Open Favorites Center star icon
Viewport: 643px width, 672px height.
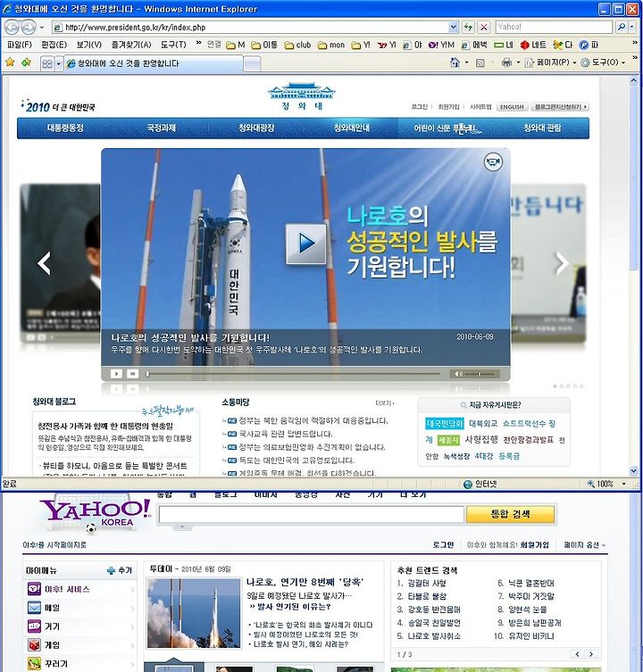click(x=10, y=62)
